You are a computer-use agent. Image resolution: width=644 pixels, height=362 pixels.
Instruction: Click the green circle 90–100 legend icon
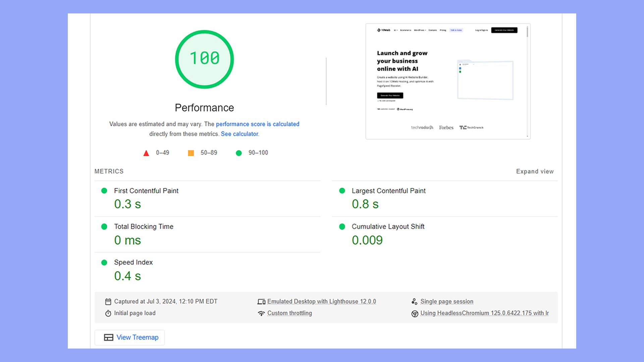239,153
